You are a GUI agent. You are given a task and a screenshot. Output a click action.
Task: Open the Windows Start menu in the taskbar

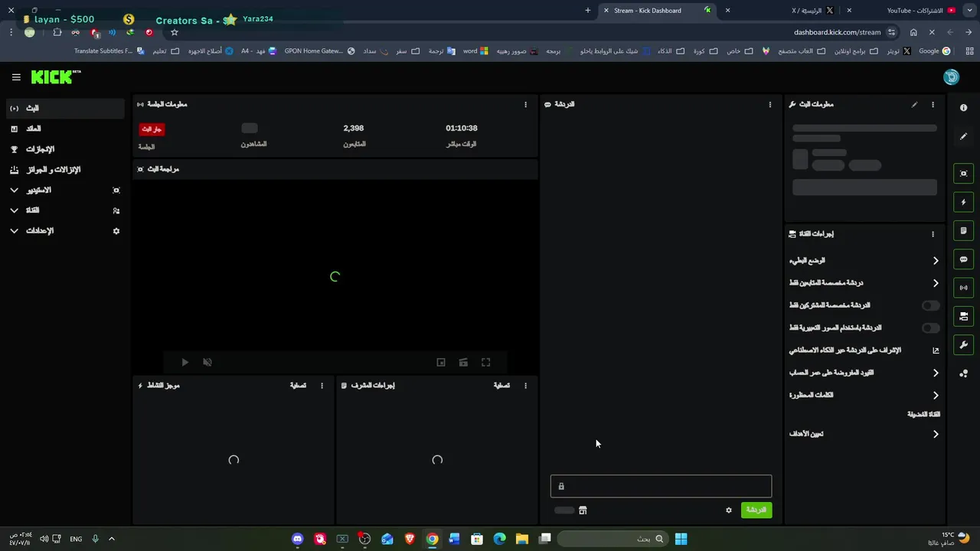pyautogui.click(x=681, y=539)
